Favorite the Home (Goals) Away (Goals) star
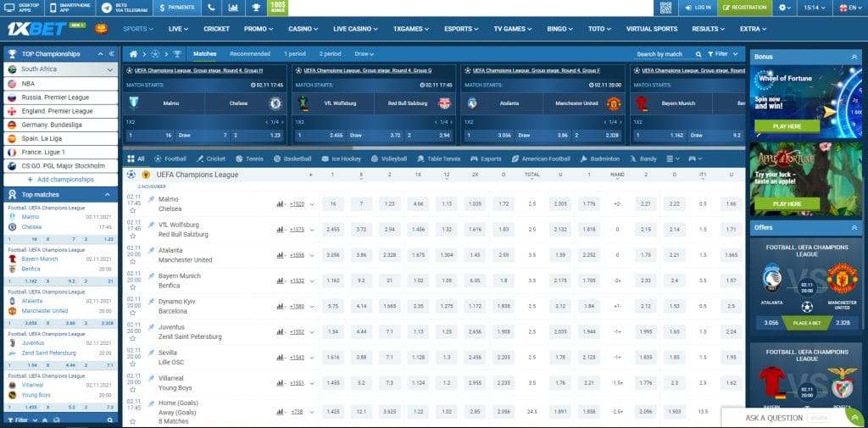The width and height of the screenshot is (868, 428). tap(132, 422)
